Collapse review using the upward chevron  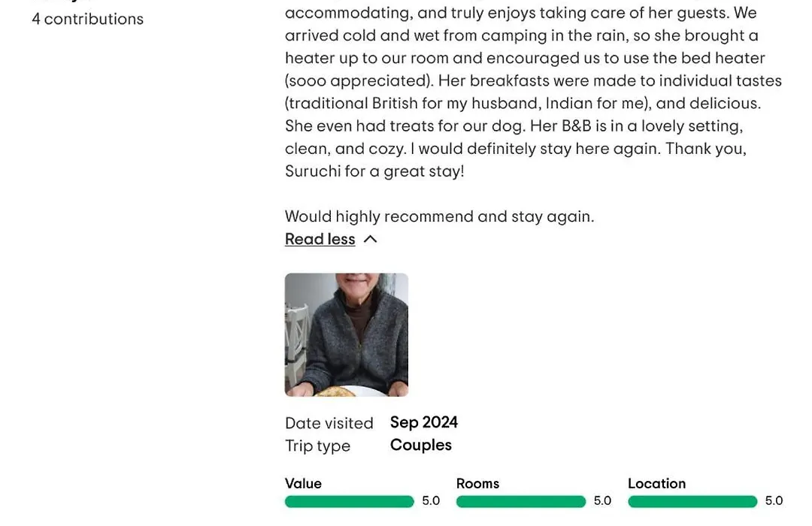tap(370, 239)
